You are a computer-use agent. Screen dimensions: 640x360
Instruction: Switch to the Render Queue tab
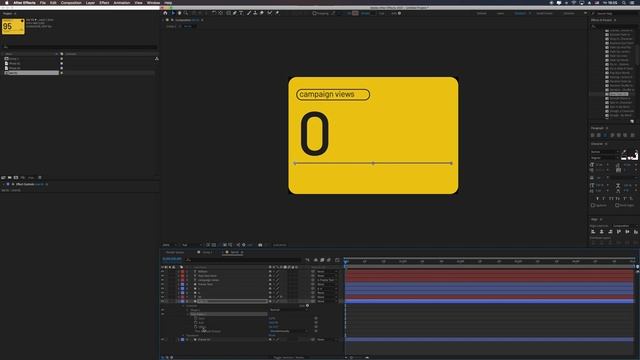(x=175, y=252)
